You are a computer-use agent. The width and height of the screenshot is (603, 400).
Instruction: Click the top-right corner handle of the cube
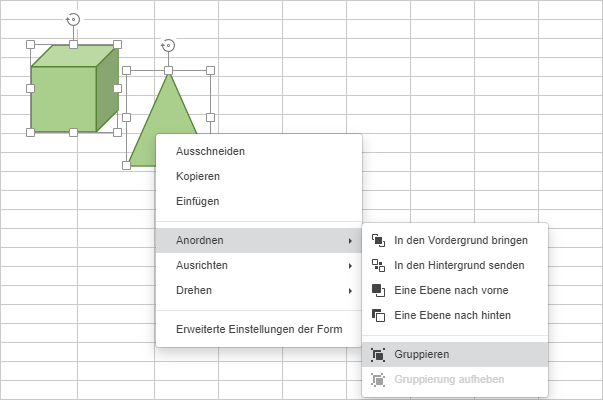[117, 45]
